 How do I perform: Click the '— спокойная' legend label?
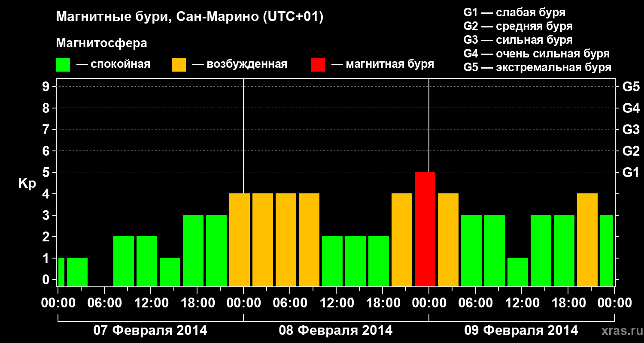(x=113, y=65)
